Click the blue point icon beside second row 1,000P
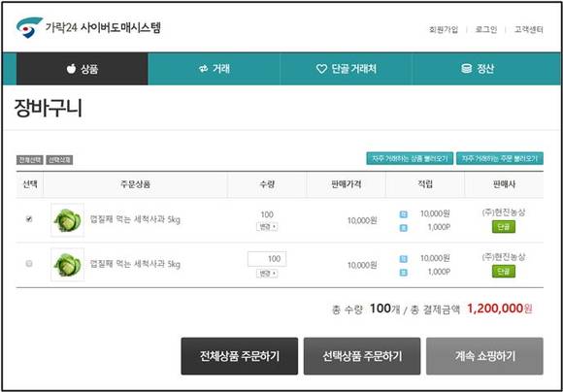Viewport: 563px width, 392px height. [x=404, y=273]
